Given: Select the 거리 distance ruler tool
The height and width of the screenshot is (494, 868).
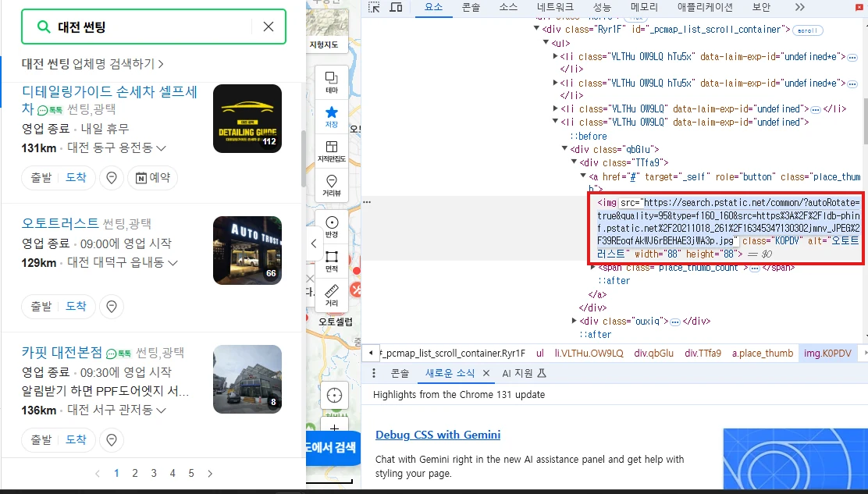Looking at the screenshot, I should click(x=332, y=296).
